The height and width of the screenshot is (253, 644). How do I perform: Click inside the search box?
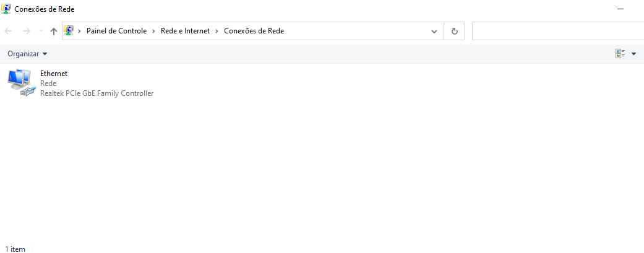pyautogui.click(x=558, y=31)
